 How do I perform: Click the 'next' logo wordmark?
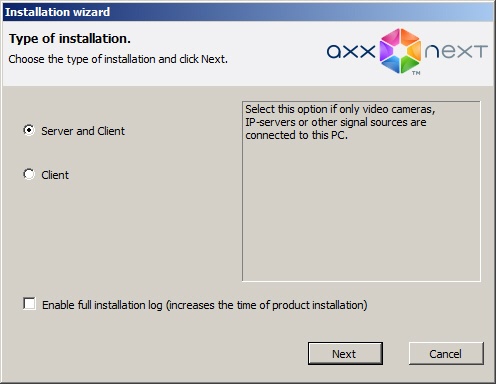(456, 52)
